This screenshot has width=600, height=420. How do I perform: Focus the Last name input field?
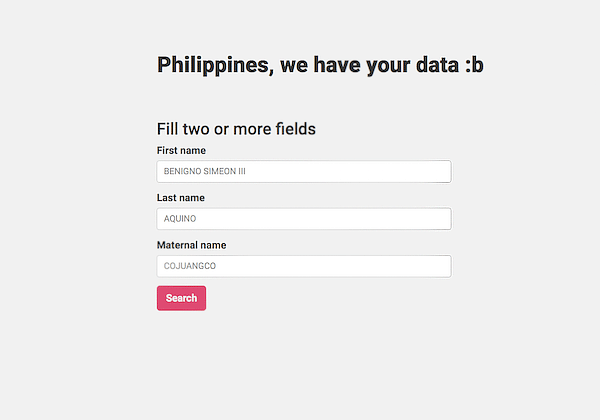(x=303, y=219)
